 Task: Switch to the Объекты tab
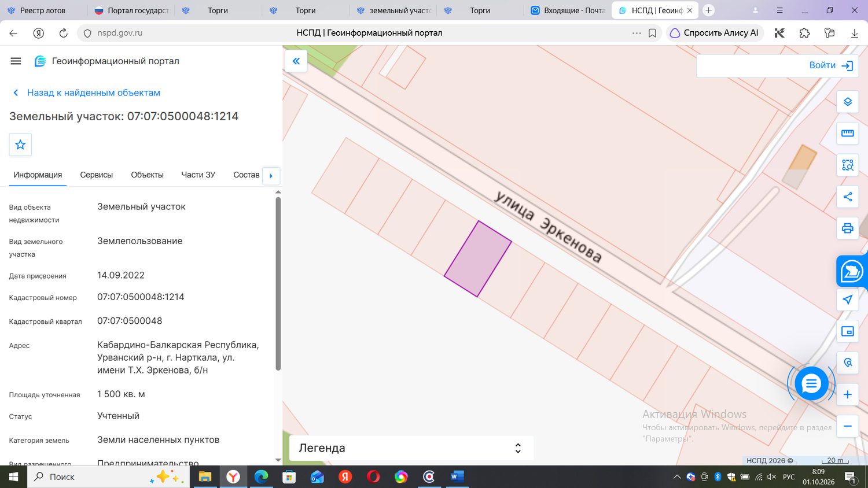pyautogui.click(x=147, y=175)
